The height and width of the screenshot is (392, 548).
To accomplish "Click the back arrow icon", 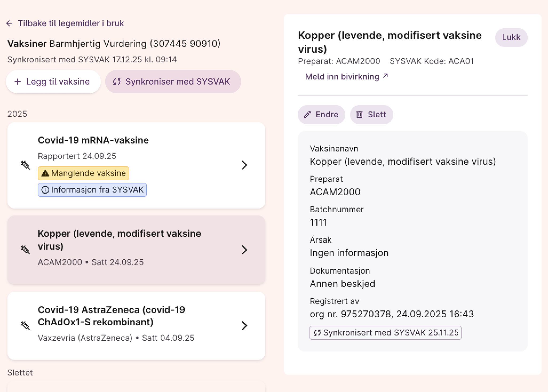I will tap(9, 23).
